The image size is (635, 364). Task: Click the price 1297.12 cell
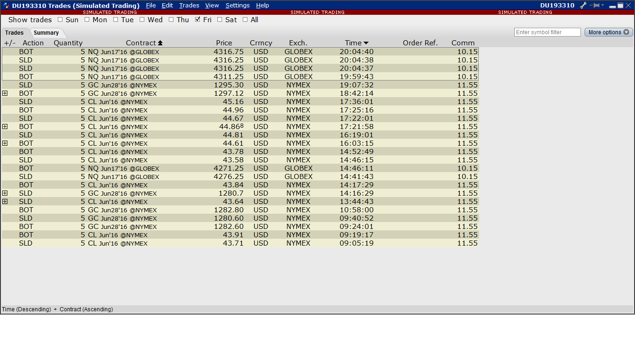pos(228,93)
